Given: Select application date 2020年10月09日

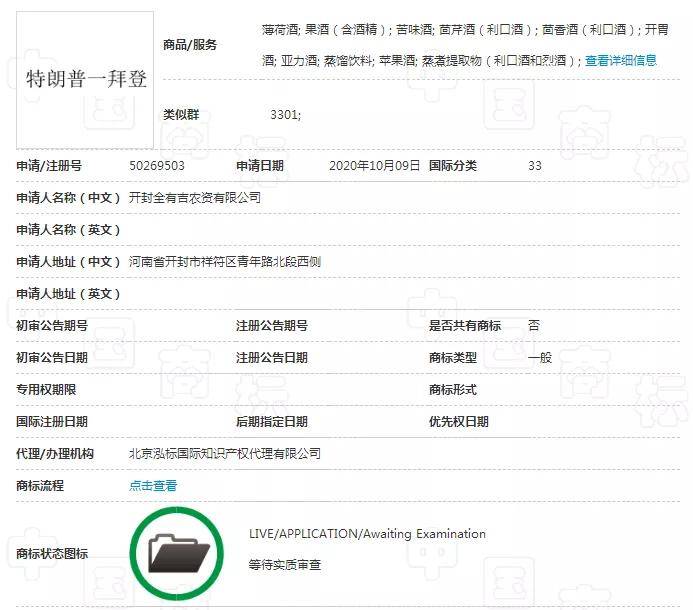Looking at the screenshot, I should click(x=374, y=166).
